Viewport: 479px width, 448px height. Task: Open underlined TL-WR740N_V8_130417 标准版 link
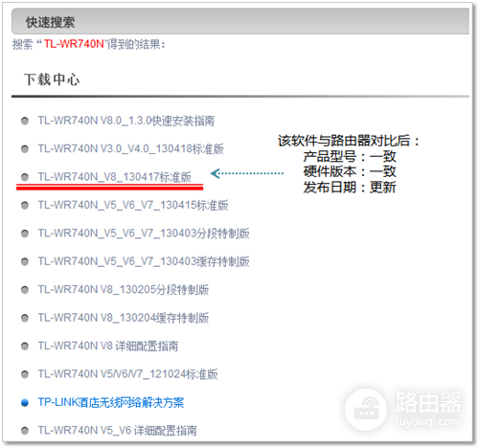(x=114, y=177)
